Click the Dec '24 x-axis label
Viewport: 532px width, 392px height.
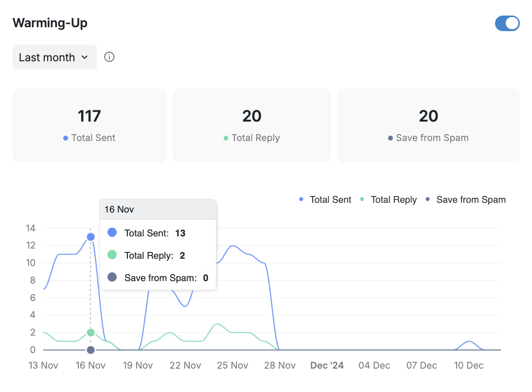[x=327, y=365]
